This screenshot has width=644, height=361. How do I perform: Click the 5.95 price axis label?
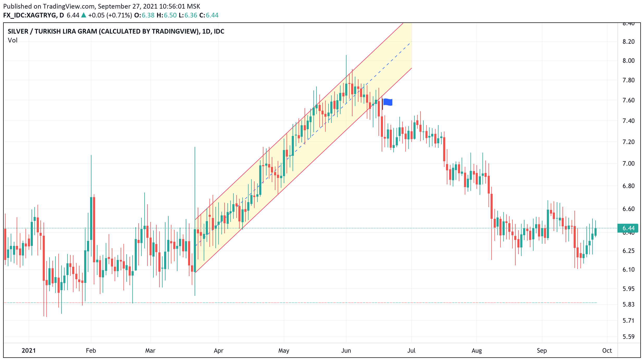[x=628, y=289]
